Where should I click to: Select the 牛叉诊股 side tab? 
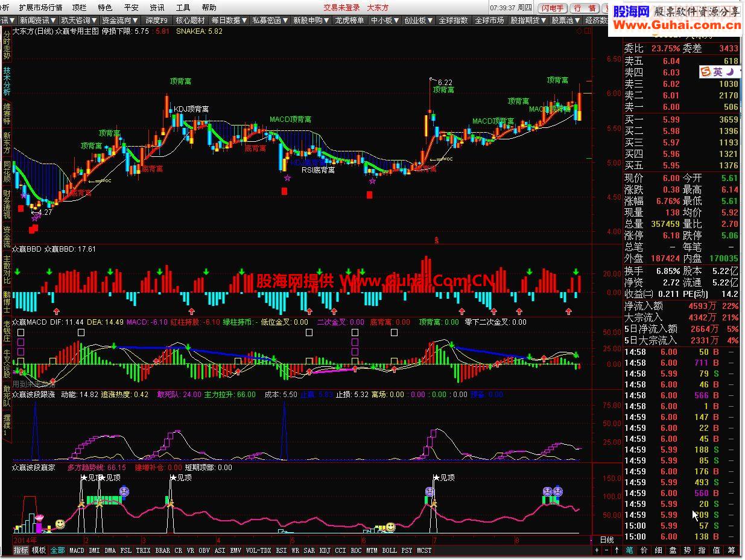pyautogui.click(x=7, y=364)
